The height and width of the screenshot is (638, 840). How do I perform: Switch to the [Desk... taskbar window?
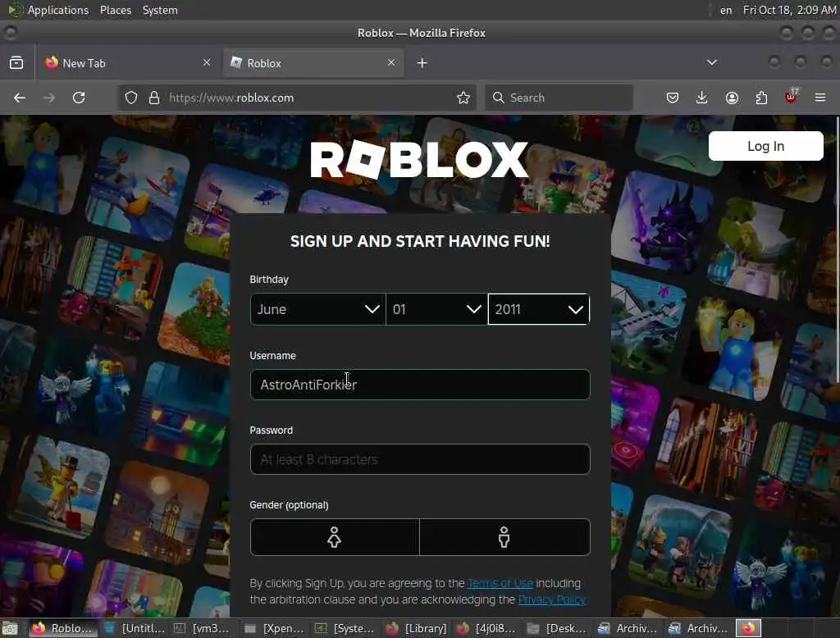click(557, 628)
